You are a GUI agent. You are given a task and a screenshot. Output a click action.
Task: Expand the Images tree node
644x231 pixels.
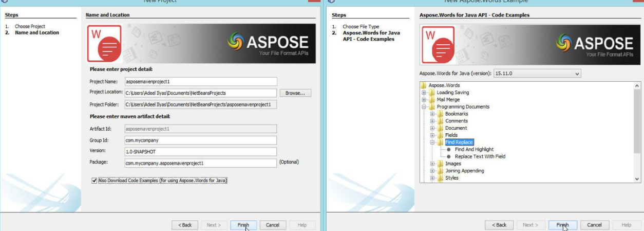click(432, 164)
